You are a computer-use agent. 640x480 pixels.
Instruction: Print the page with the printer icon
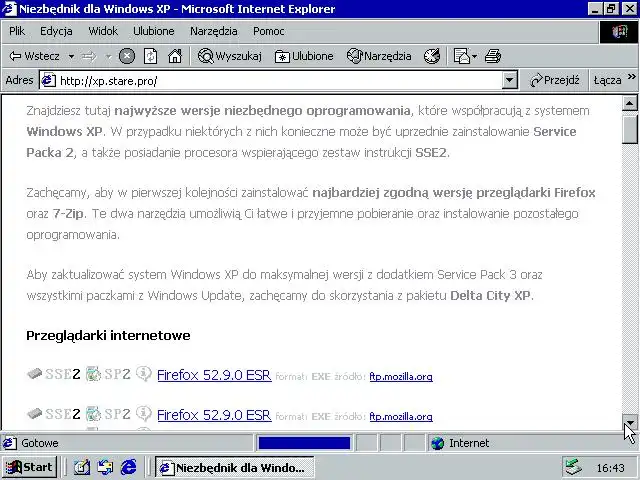[x=493, y=56]
